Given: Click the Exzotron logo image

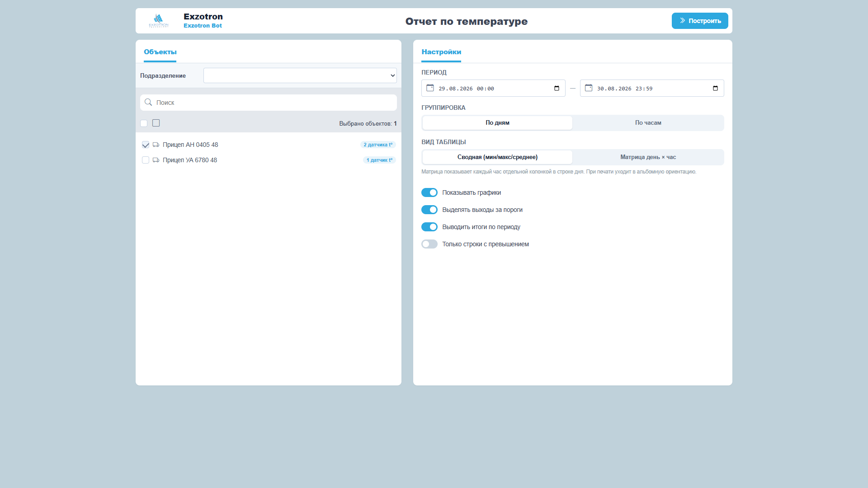Looking at the screenshot, I should pos(159,21).
